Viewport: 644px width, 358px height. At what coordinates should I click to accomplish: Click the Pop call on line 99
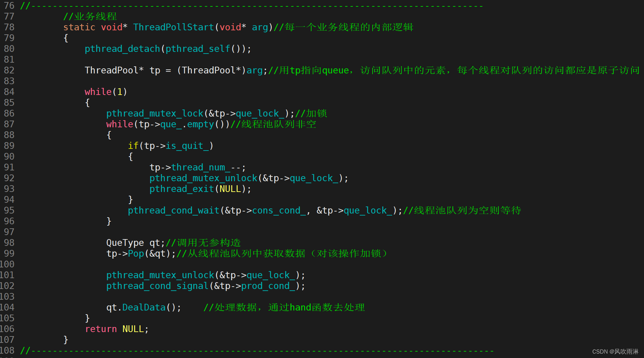(x=136, y=254)
